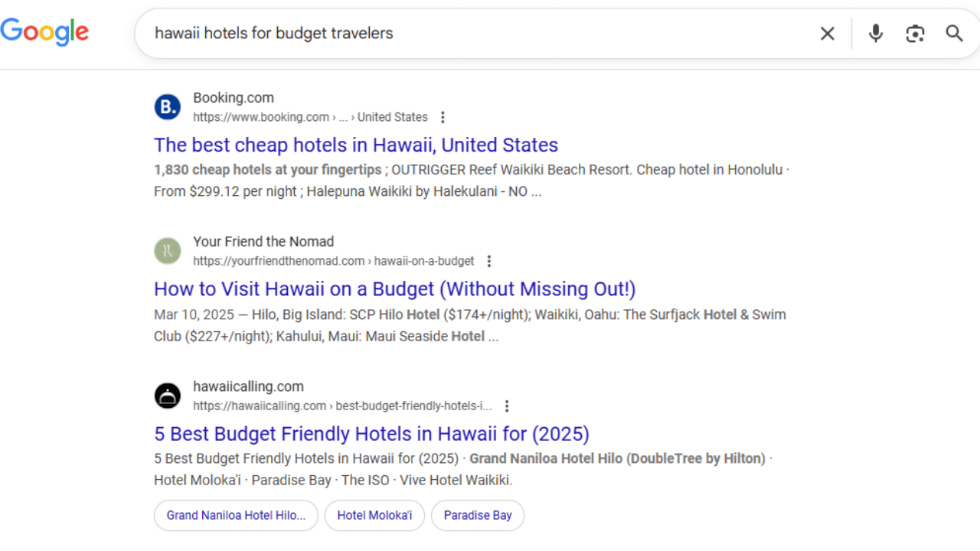Screen dimensions: 980x551
Task: Click the hawaii-on-a-budget breadcrumb path
Action: tap(424, 261)
